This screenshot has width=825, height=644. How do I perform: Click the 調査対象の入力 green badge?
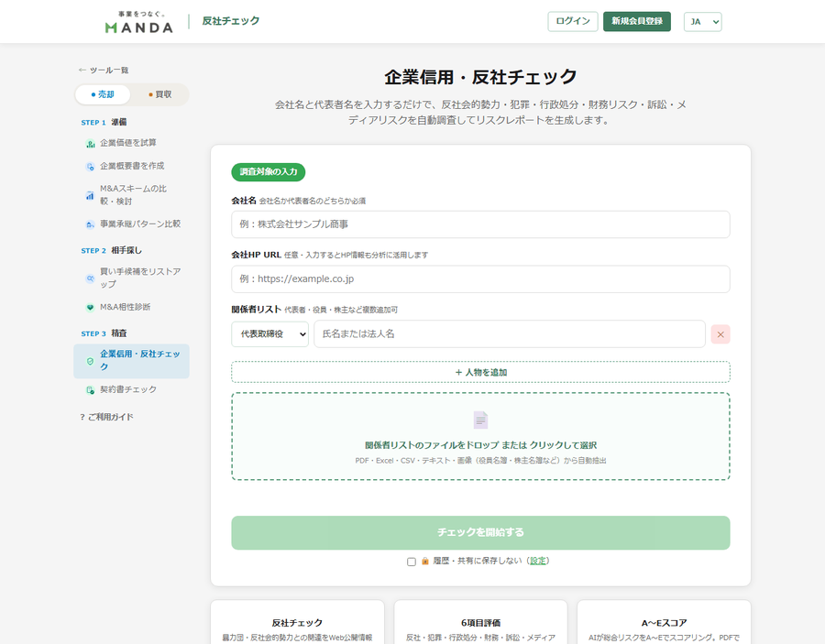tap(269, 172)
